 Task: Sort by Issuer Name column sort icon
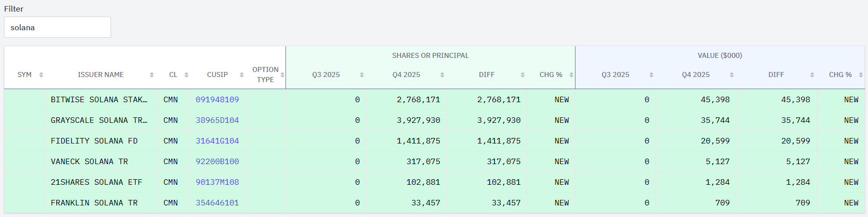[152, 75]
